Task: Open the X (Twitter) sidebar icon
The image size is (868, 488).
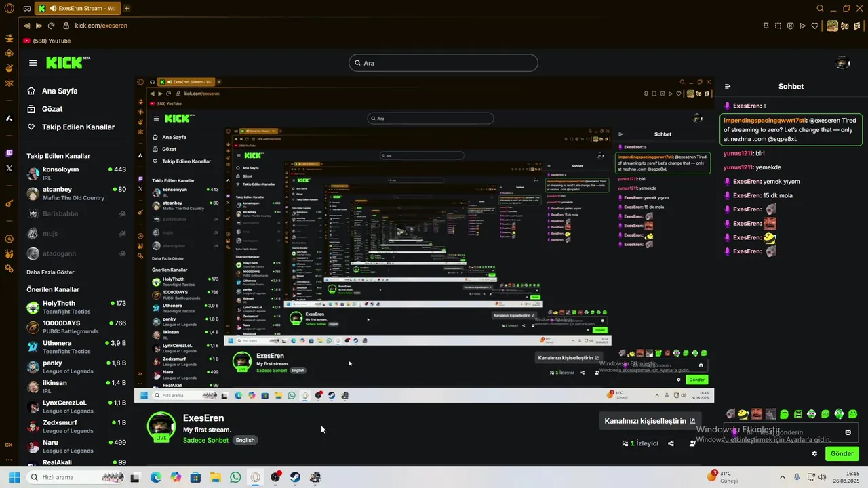Action: pos(9,168)
